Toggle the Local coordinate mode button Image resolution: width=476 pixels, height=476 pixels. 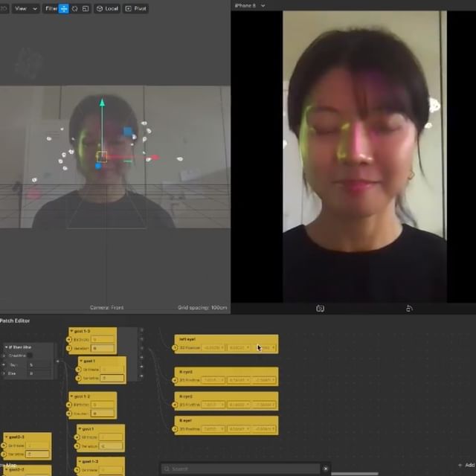[x=107, y=9]
